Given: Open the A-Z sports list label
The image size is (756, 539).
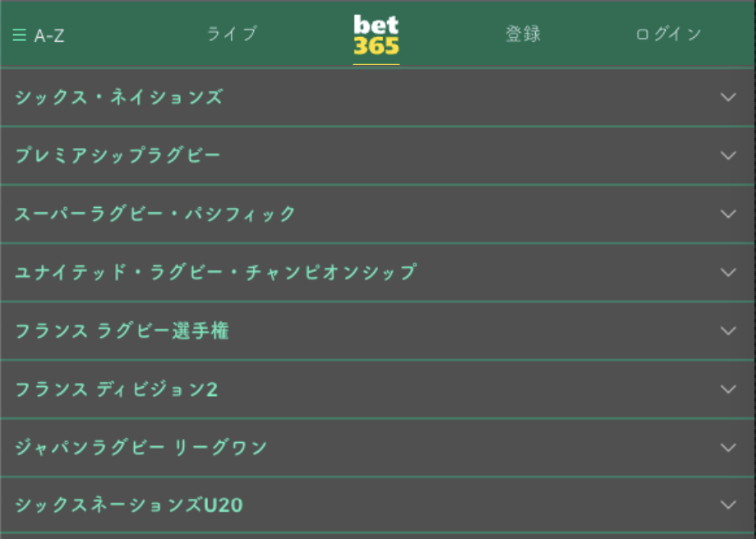Looking at the screenshot, I should (49, 35).
